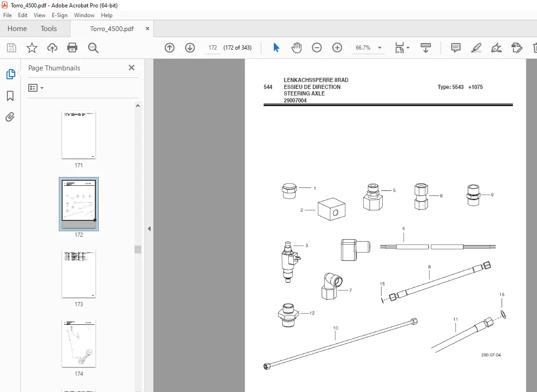Click the page number field showing 172
This screenshot has width=537, height=392.
[x=213, y=48]
